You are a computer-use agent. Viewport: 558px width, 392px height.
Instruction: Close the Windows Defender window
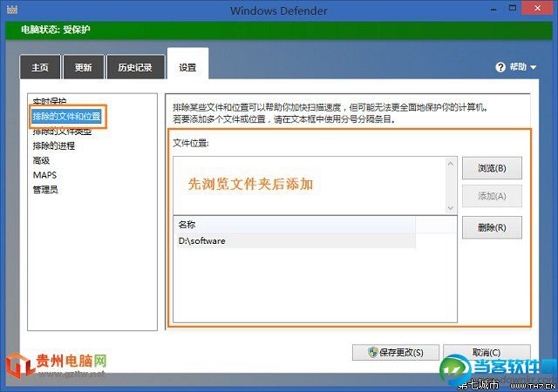[537, 8]
